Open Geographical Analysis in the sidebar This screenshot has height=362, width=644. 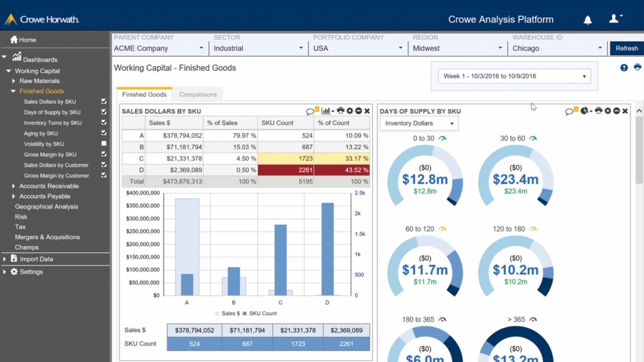[46, 207]
